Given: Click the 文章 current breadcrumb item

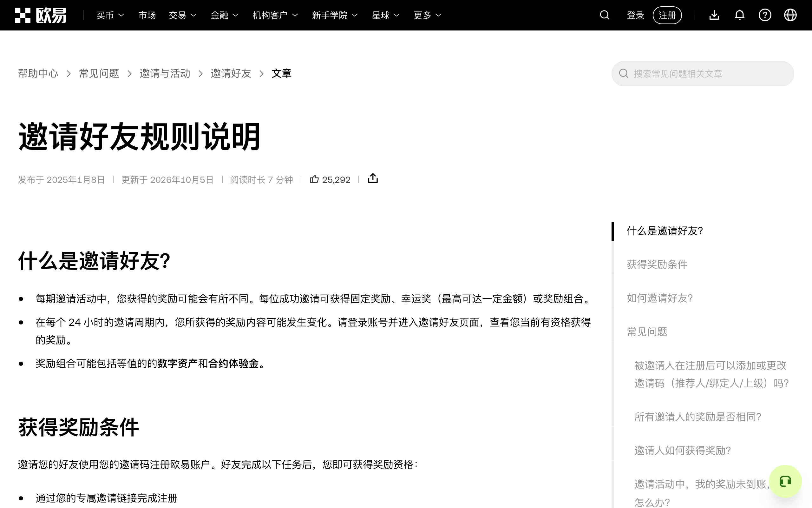Looking at the screenshot, I should pos(281,73).
